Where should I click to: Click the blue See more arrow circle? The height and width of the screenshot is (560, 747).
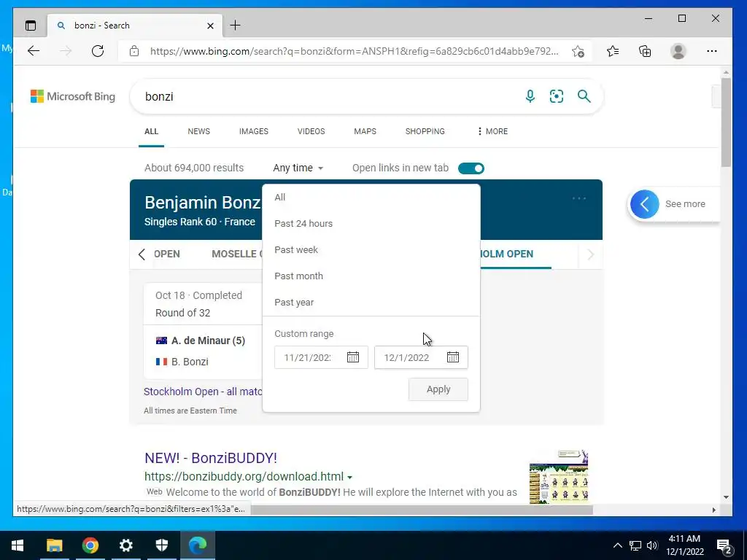pyautogui.click(x=645, y=204)
